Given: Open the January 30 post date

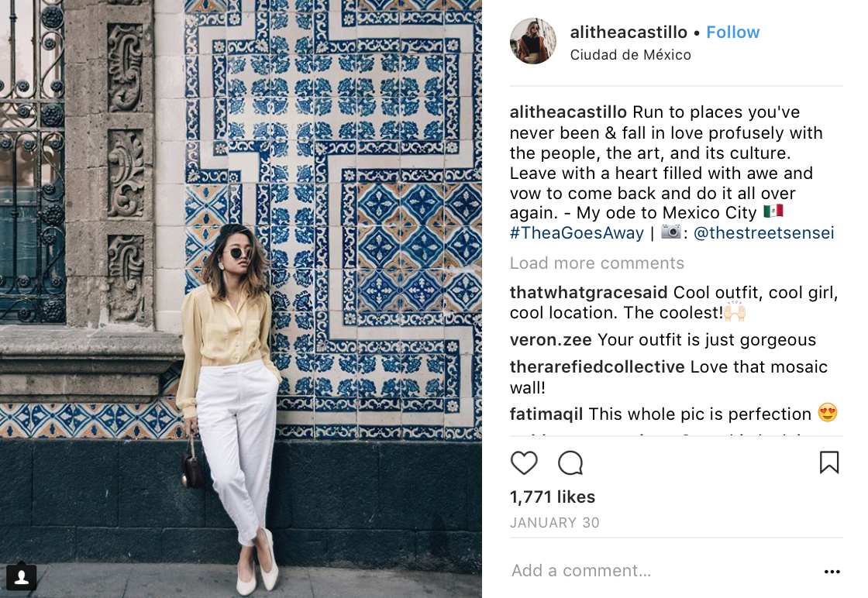Looking at the screenshot, I should [554, 523].
